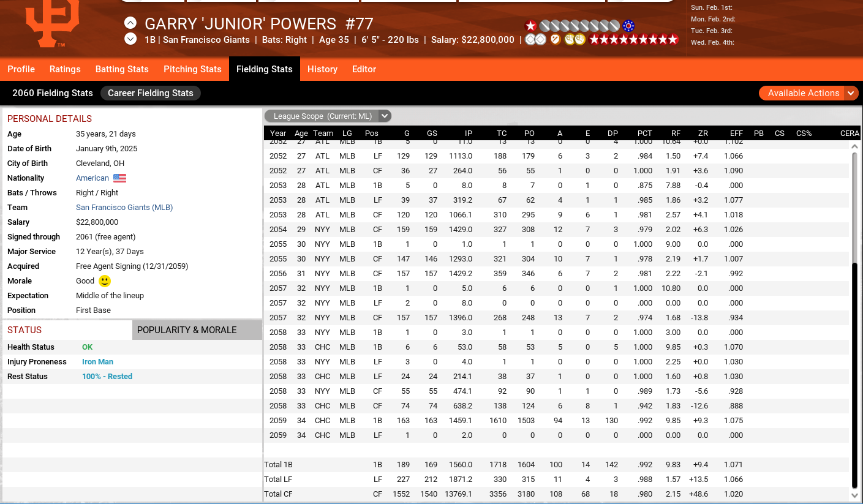Go to next player with down chevron

130,39
